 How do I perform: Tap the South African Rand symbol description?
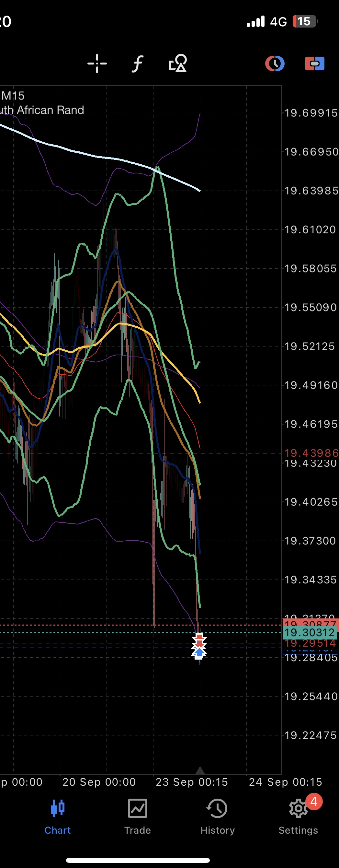pos(42,110)
